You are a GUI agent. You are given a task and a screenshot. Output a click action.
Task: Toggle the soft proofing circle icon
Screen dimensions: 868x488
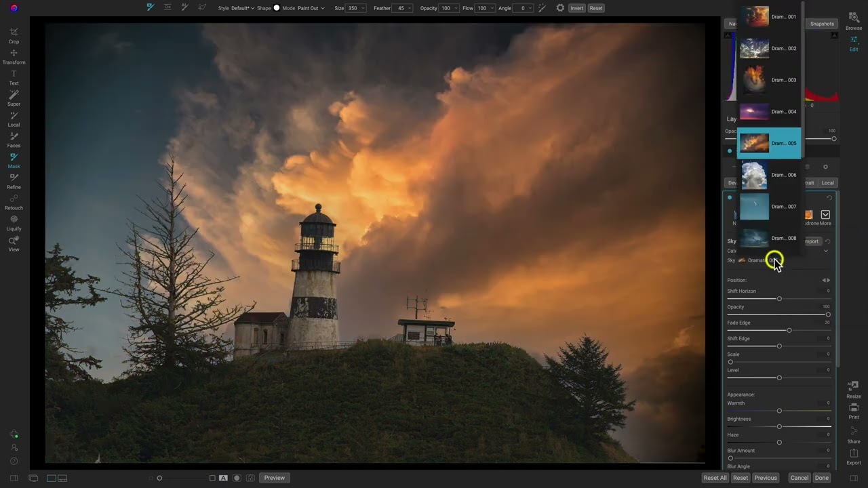237,478
